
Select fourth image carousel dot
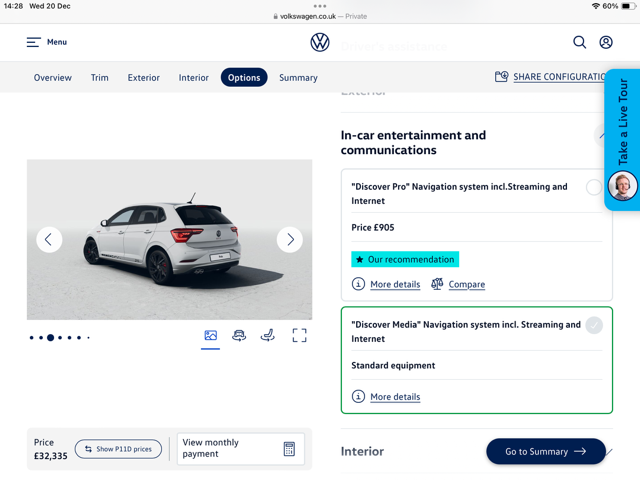click(x=60, y=338)
